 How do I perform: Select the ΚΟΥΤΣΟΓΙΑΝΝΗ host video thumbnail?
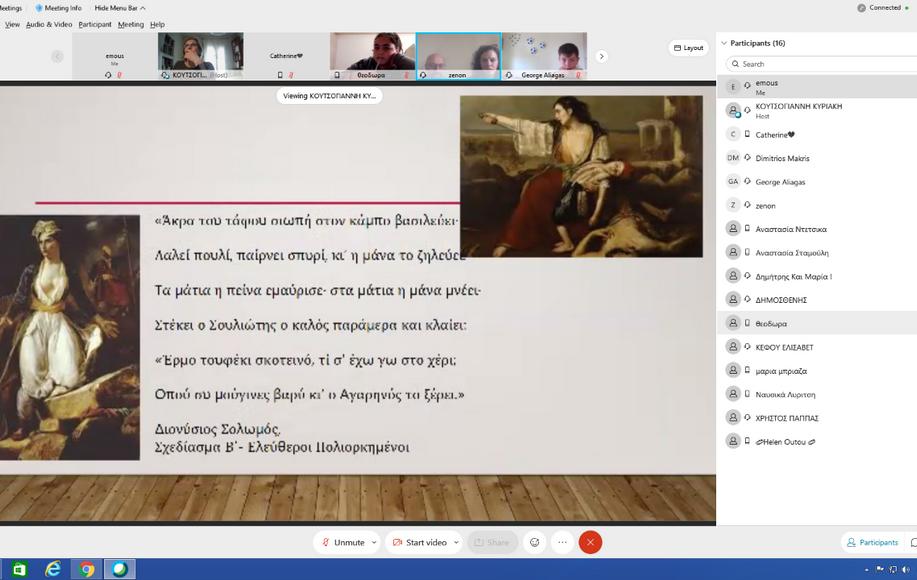click(201, 56)
